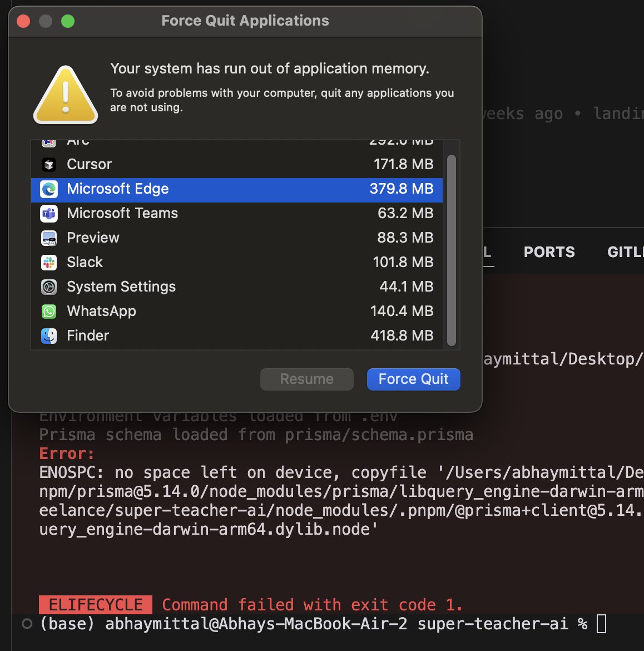This screenshot has height=651, width=644.
Task: Click the 101.8 MB memory value
Action: [403, 263]
